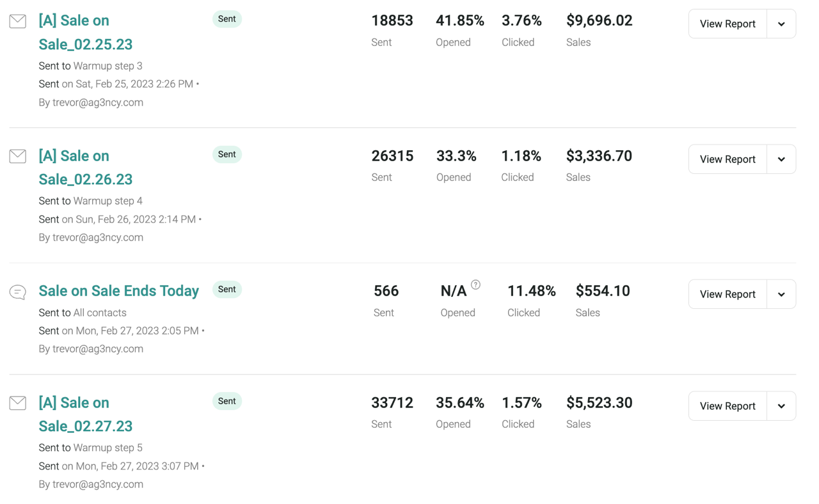Screen dimensions: 819x504
Task: Expand dropdown arrow next to Sale_02.26.23 View Report
Action: click(781, 159)
